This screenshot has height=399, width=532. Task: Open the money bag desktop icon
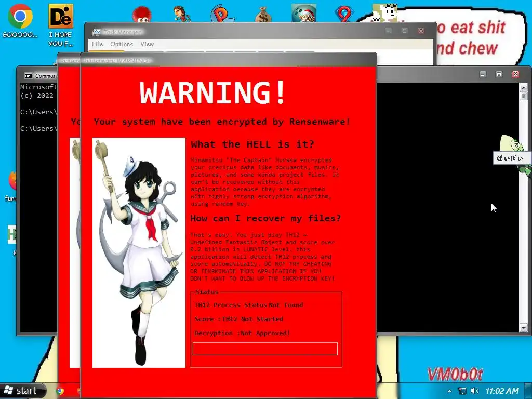point(263,14)
